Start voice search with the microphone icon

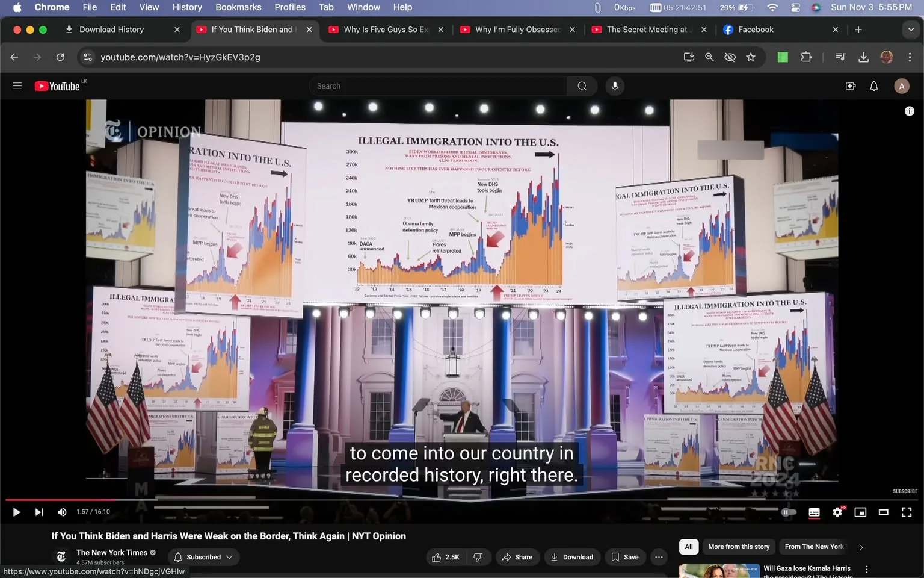click(x=614, y=85)
